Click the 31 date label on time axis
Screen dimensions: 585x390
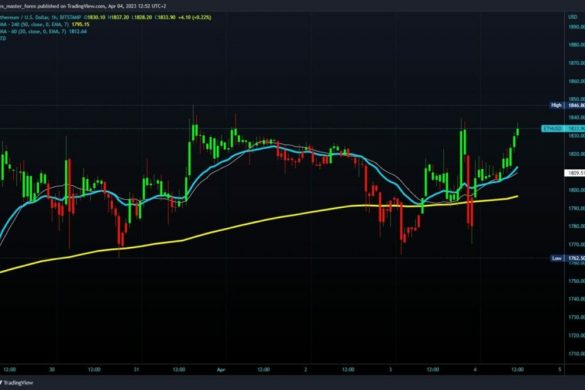136,369
